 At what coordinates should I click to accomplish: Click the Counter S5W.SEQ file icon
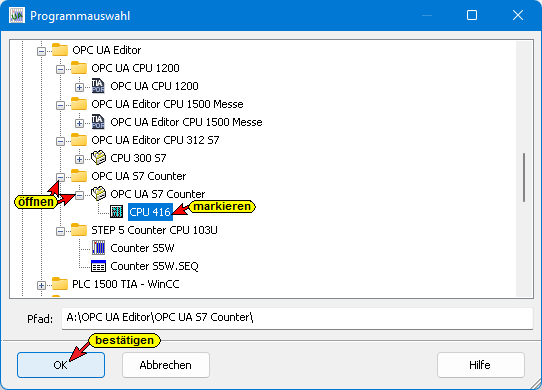tap(99, 266)
